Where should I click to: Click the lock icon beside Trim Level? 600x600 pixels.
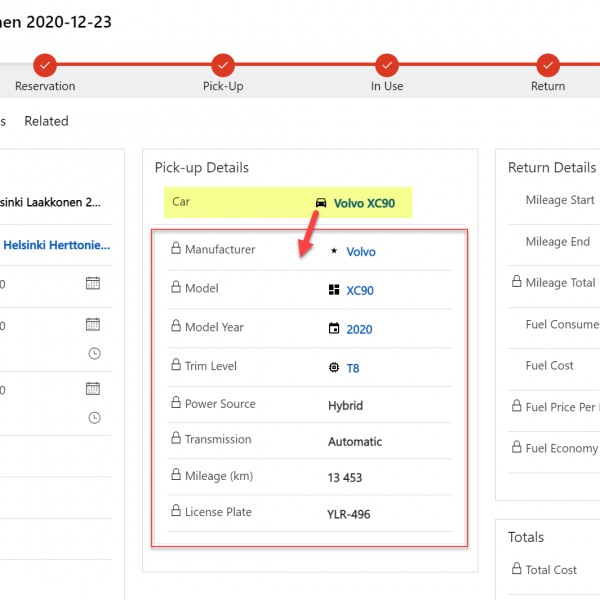click(176, 364)
